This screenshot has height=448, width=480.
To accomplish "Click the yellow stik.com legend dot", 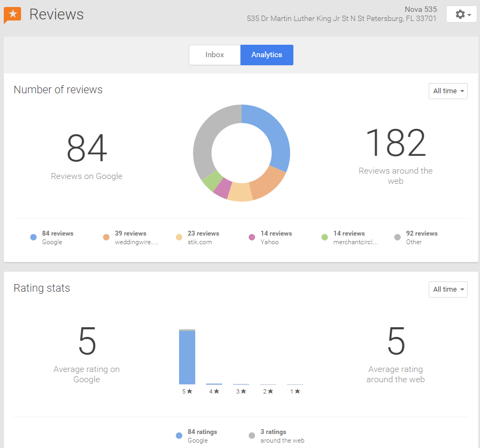I will [x=179, y=237].
